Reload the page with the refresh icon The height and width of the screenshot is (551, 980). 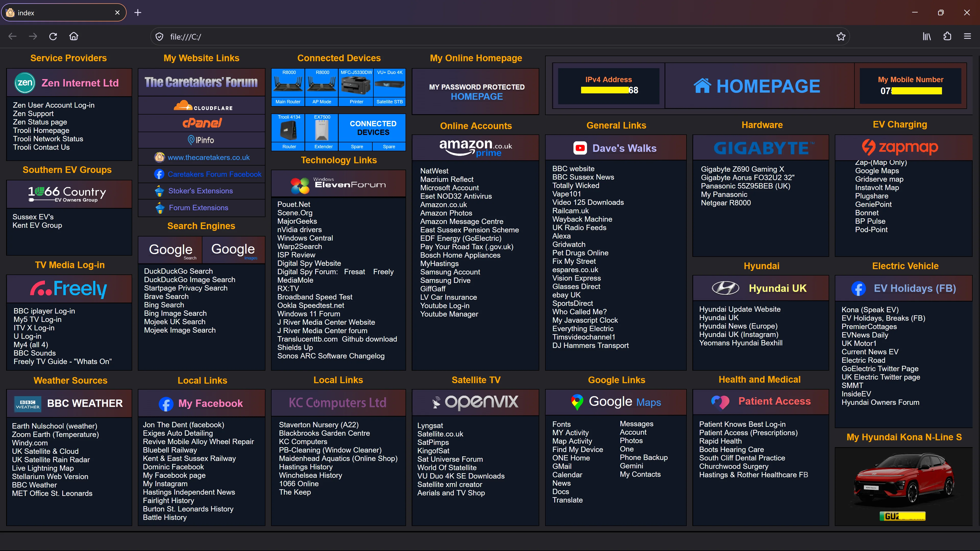pos(53,36)
